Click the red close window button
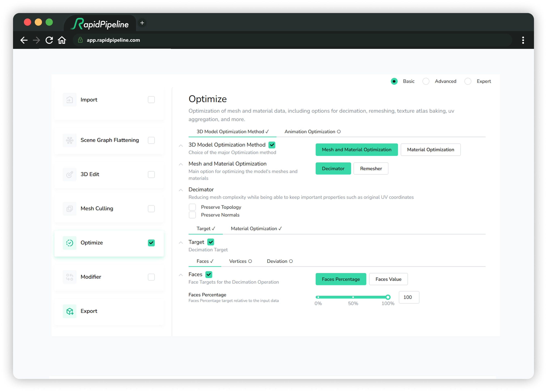547x392 pixels. coord(27,22)
